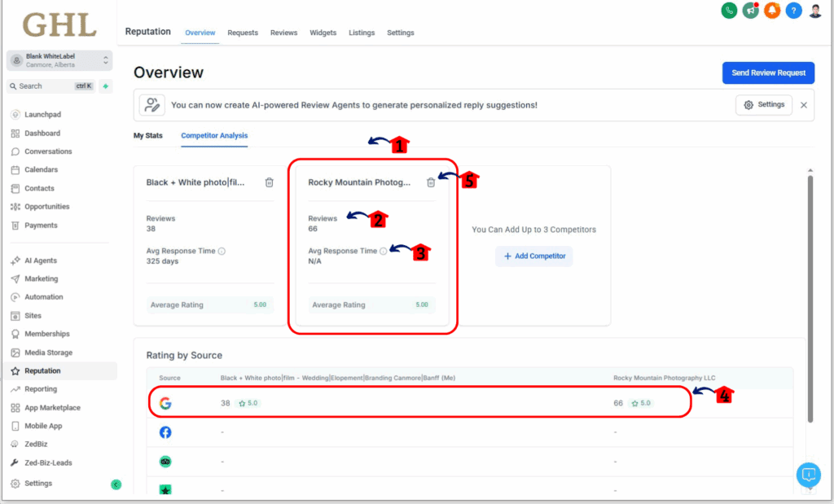Show info for Rocky Mountain Avg Response Time
The height and width of the screenshot is (504, 834).
click(x=383, y=251)
